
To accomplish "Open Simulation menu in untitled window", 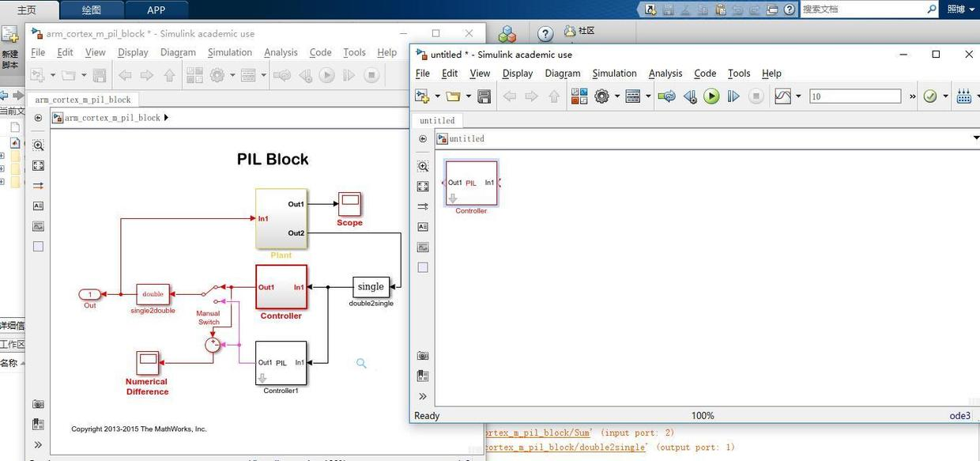I will [614, 74].
